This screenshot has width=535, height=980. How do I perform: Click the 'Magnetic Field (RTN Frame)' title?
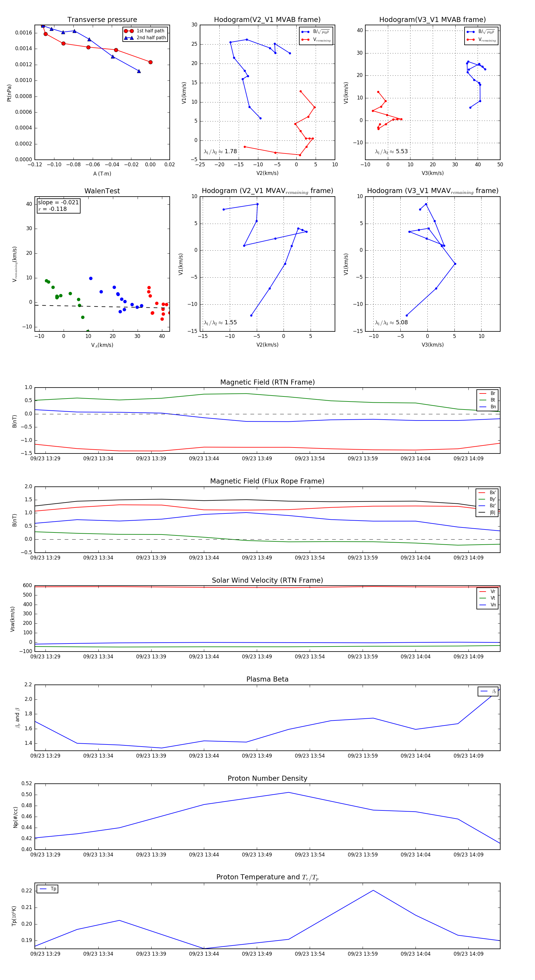(x=267, y=382)
